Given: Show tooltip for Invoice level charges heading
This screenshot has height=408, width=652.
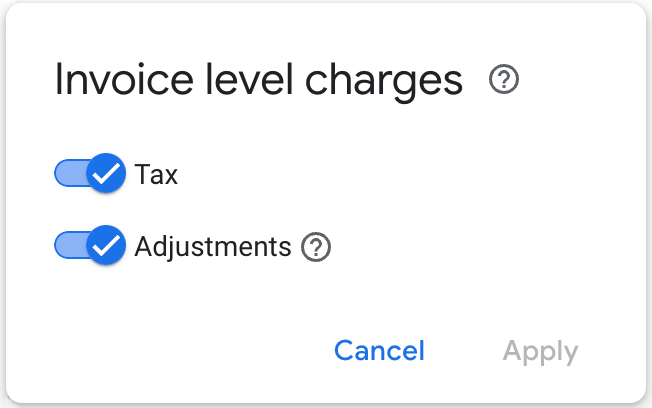Looking at the screenshot, I should point(504,80).
